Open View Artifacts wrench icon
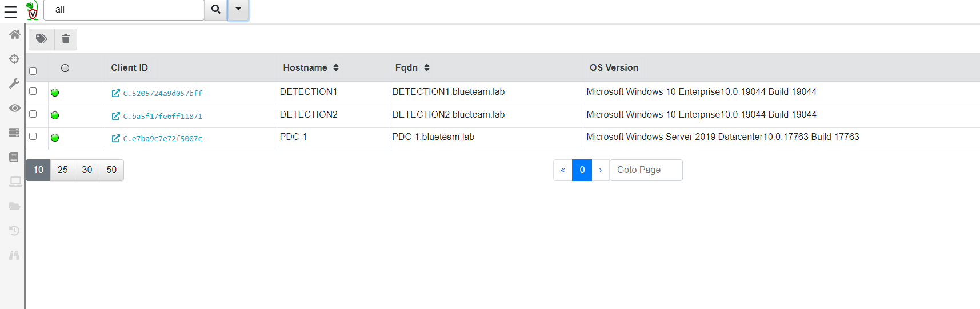 [14, 83]
